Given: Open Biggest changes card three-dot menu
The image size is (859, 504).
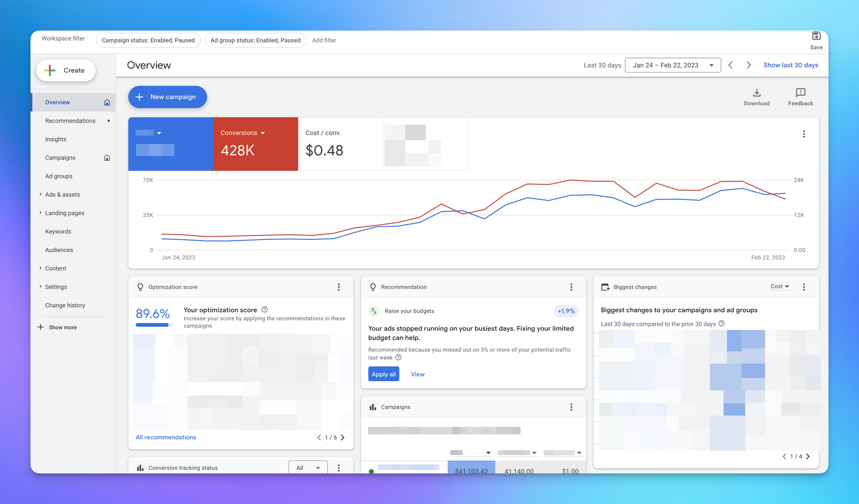Looking at the screenshot, I should 804,287.
